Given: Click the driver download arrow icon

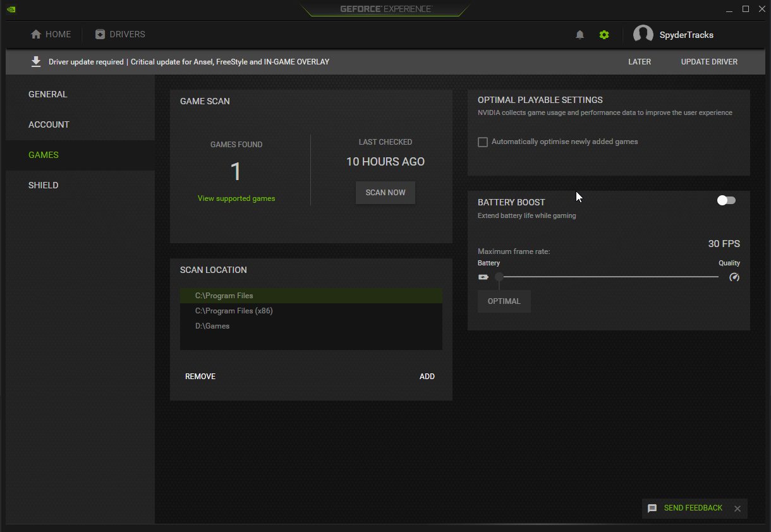Looking at the screenshot, I should coord(36,61).
